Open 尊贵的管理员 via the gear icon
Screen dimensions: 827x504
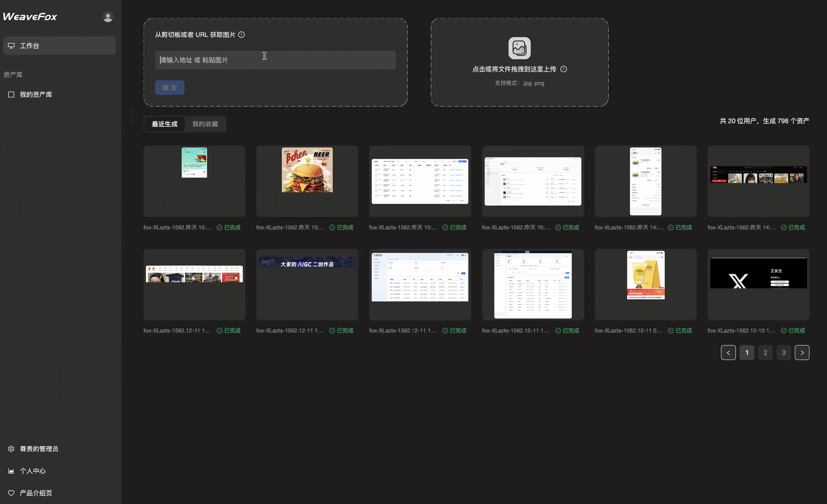[x=11, y=449]
